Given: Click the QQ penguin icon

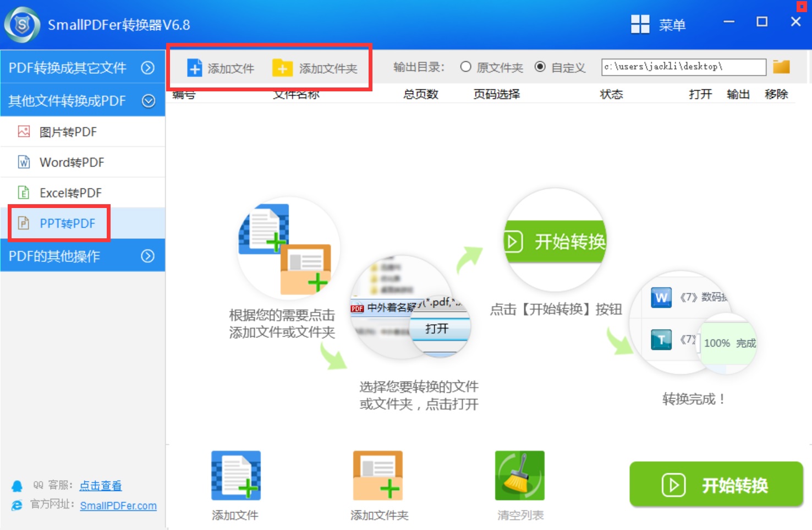Looking at the screenshot, I should 17,486.
